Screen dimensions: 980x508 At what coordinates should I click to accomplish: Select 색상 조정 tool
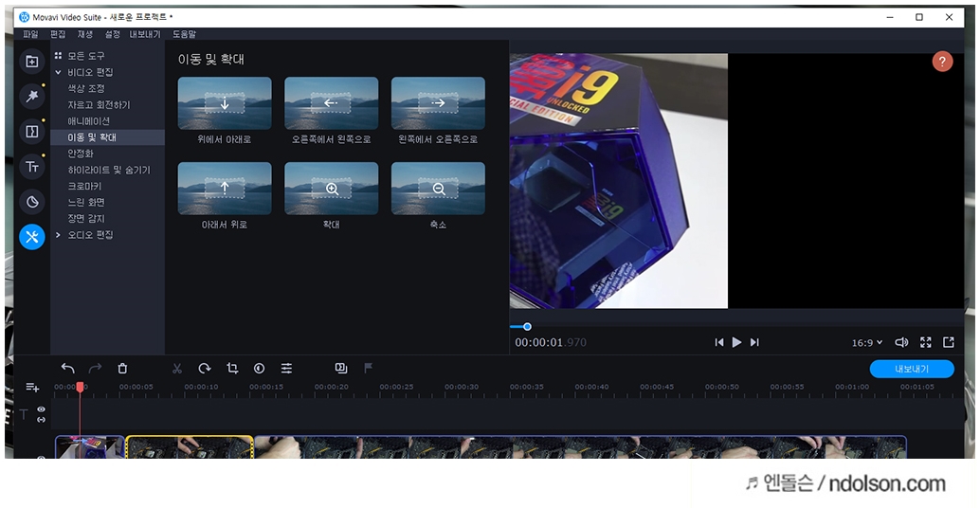tap(85, 89)
